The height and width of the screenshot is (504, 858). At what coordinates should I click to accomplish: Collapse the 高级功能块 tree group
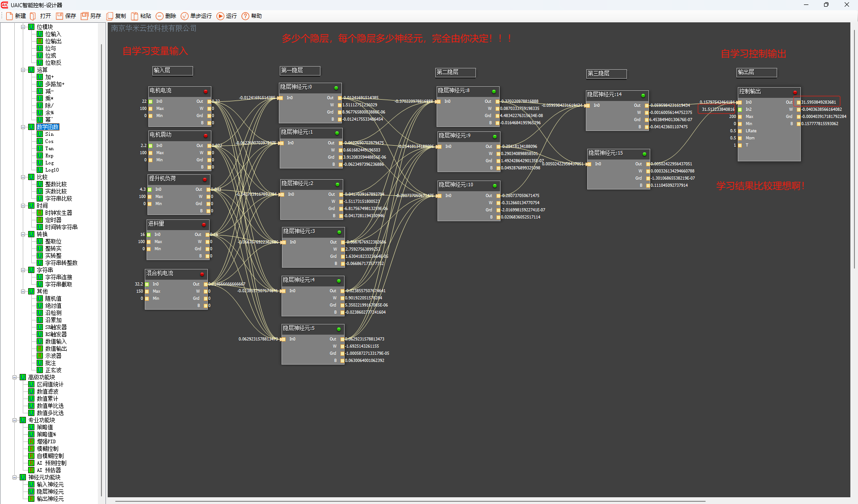coord(15,377)
